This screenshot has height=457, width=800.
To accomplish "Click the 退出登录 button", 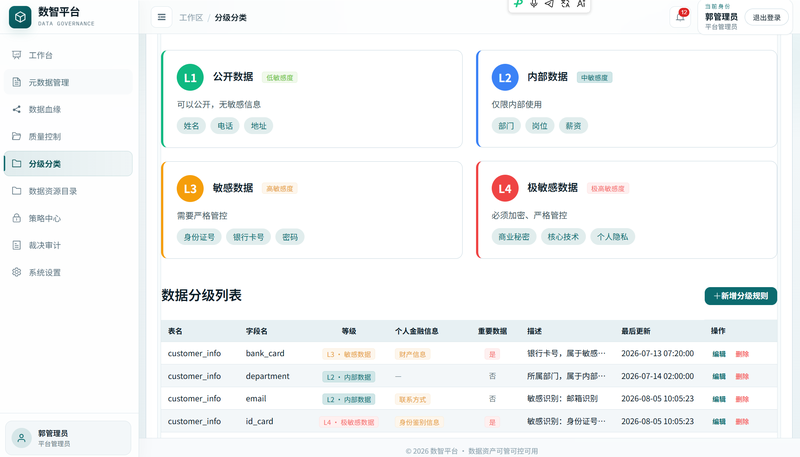I will [766, 17].
